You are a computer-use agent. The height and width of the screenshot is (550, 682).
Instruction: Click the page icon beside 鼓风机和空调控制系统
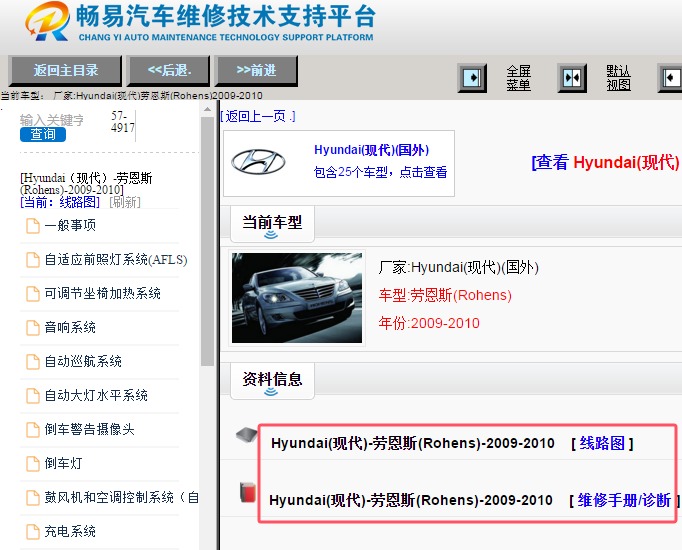pyautogui.click(x=33, y=498)
